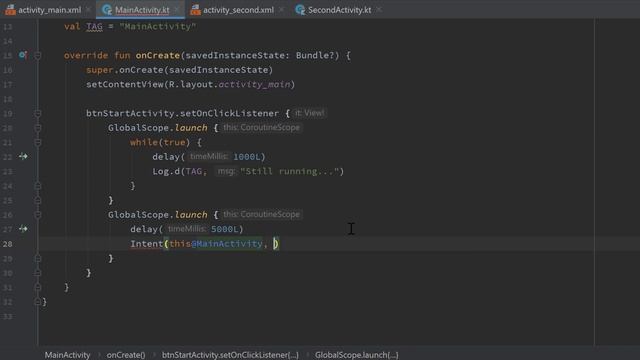The height and width of the screenshot is (360, 640).
Task: Click the 'it: View!' inlay hint
Action: tap(310, 113)
